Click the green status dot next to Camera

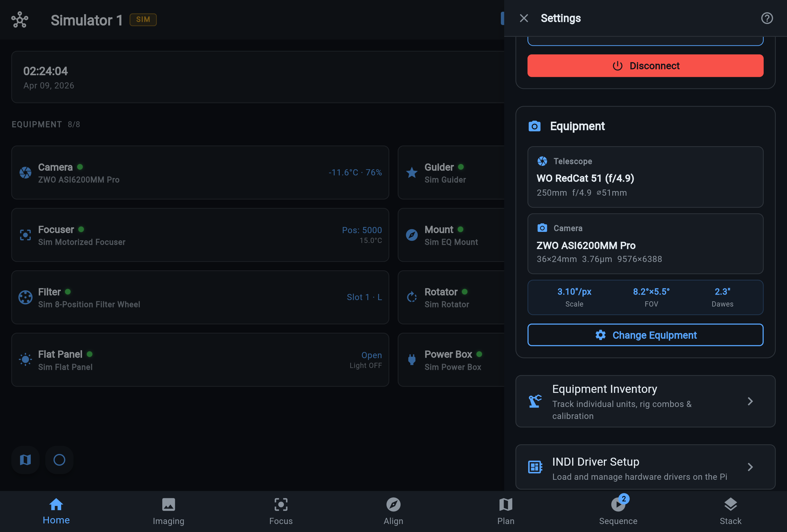point(80,167)
